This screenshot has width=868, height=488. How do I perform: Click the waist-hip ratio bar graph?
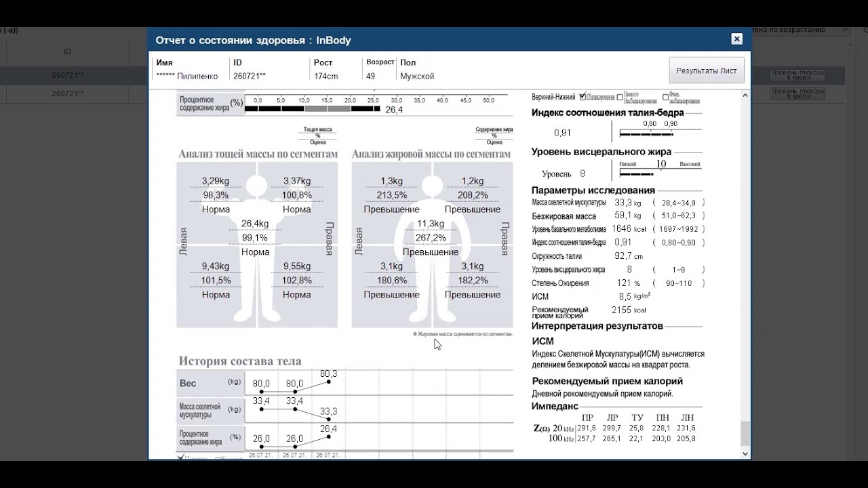pyautogui.click(x=646, y=134)
